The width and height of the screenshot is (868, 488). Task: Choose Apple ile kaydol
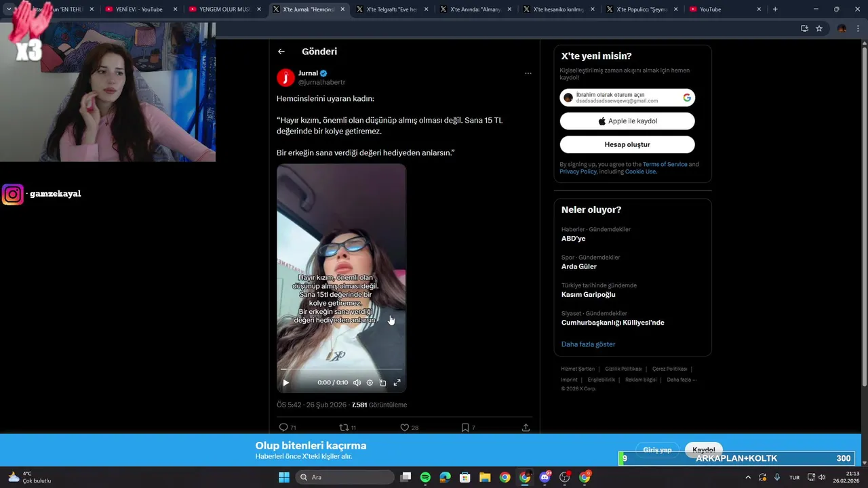pyautogui.click(x=627, y=121)
